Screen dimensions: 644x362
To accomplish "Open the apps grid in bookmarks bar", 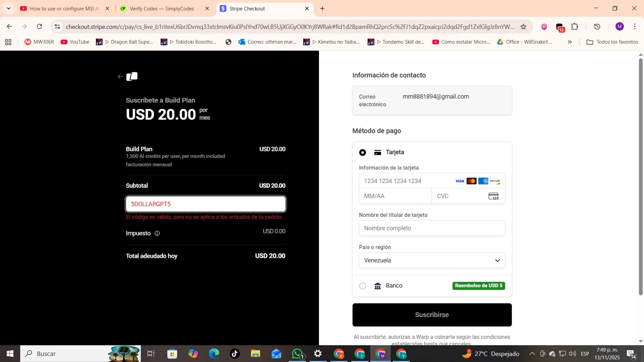I will tap(8, 42).
